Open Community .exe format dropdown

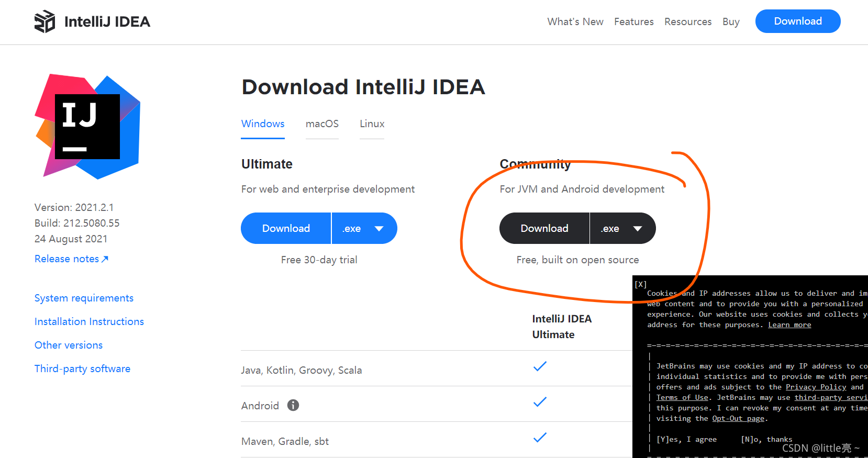coord(623,228)
